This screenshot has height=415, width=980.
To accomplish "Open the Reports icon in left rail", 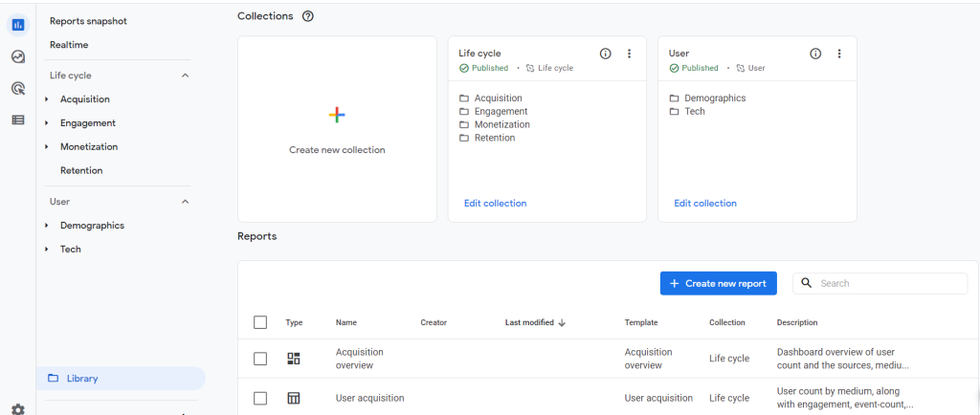I will pyautogui.click(x=17, y=24).
